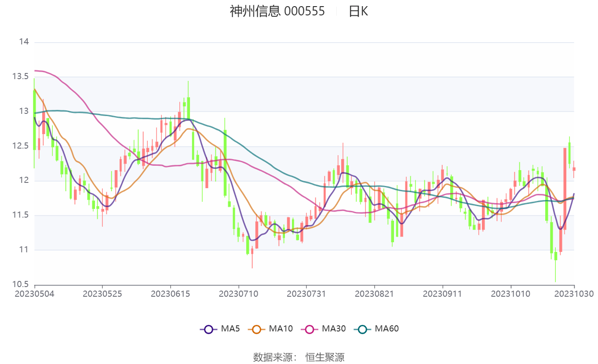
Task: Click the 20231030 date label
Action: coord(574,294)
